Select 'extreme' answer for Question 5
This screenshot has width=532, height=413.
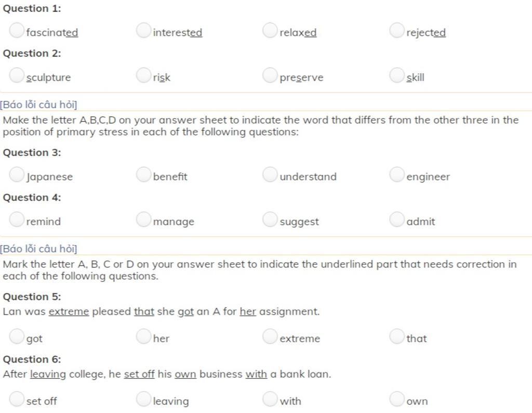[x=270, y=336]
